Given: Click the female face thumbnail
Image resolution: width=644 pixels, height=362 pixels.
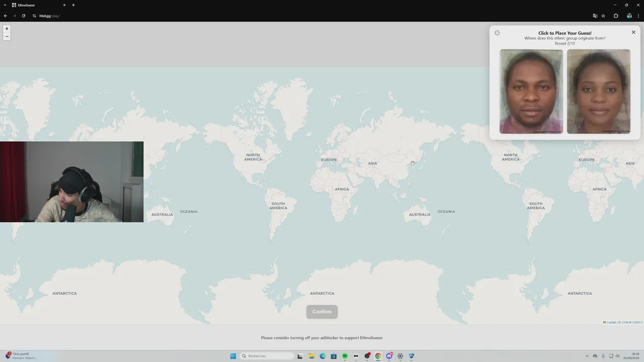Looking at the screenshot, I should tap(599, 92).
